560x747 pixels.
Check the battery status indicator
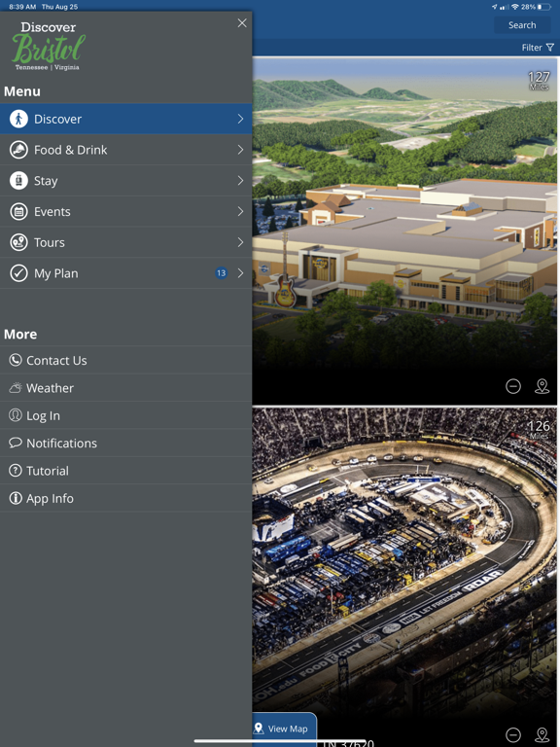click(543, 7)
